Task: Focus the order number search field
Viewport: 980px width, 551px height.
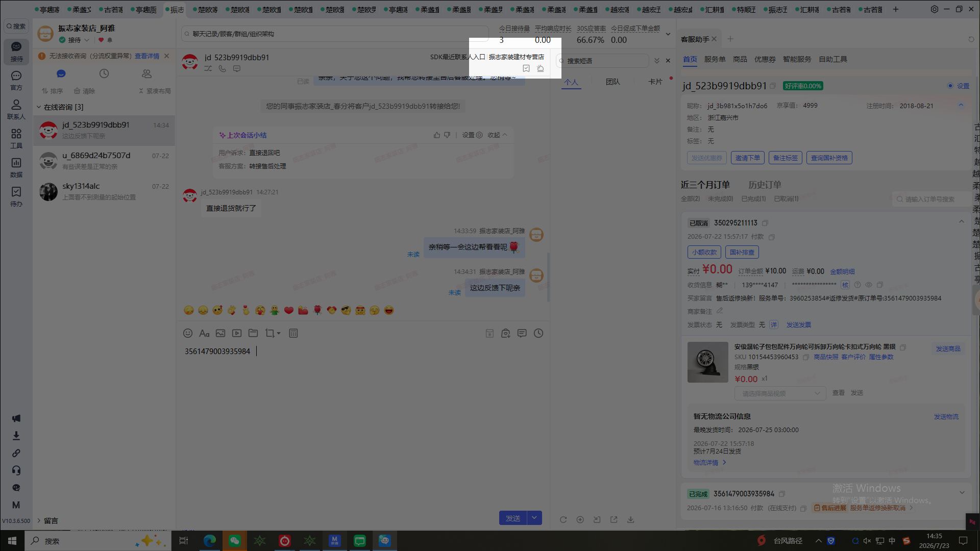Action: coord(931,199)
